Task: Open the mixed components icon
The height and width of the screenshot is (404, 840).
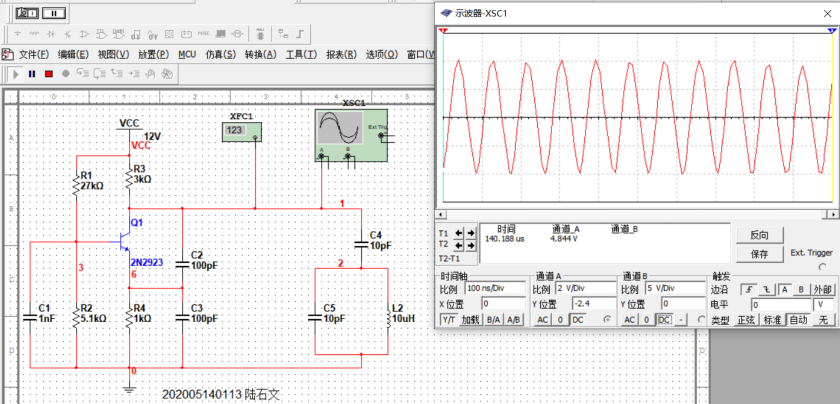Action: (152, 34)
